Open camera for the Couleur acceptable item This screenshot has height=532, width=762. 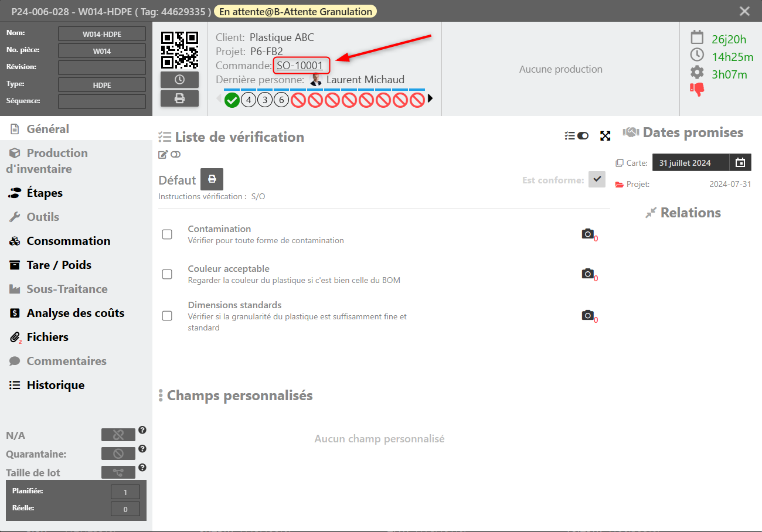[x=587, y=274]
